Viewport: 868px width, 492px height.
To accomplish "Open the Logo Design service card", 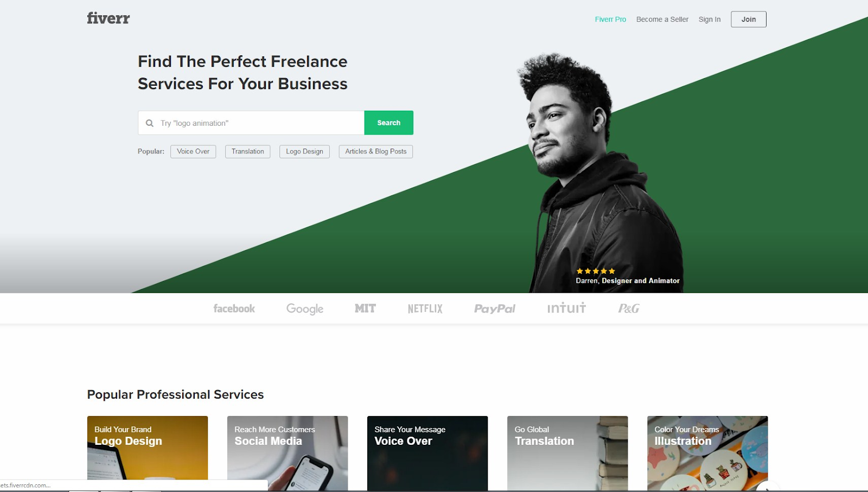I will pos(148,453).
